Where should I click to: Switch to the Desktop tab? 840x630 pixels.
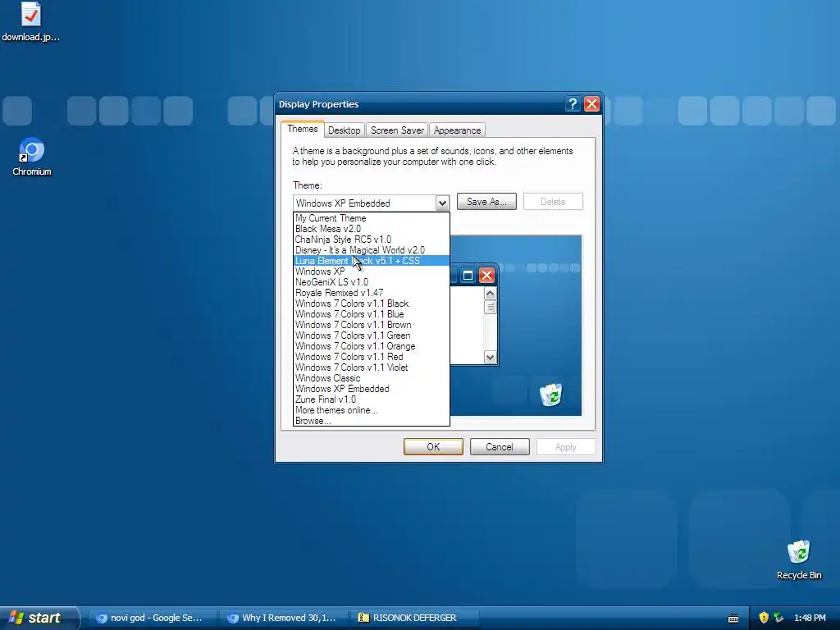344,130
